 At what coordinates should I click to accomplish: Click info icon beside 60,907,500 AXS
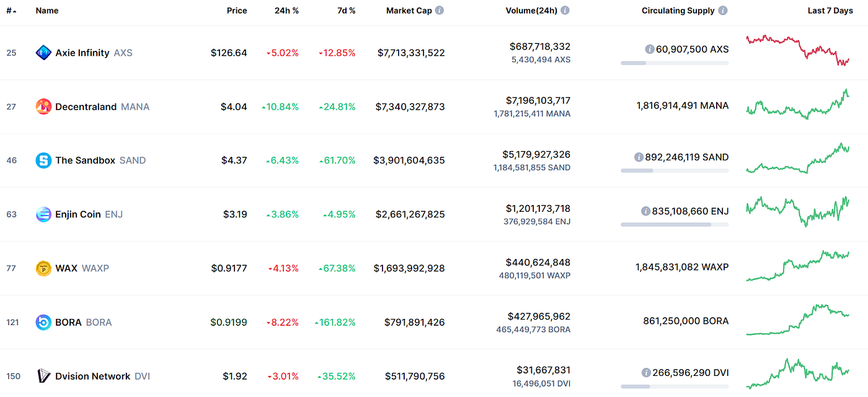[650, 49]
